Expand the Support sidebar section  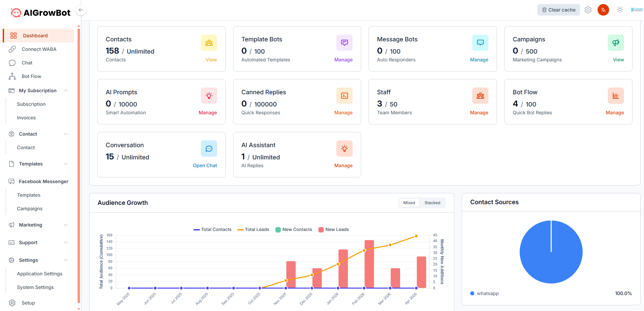point(28,242)
